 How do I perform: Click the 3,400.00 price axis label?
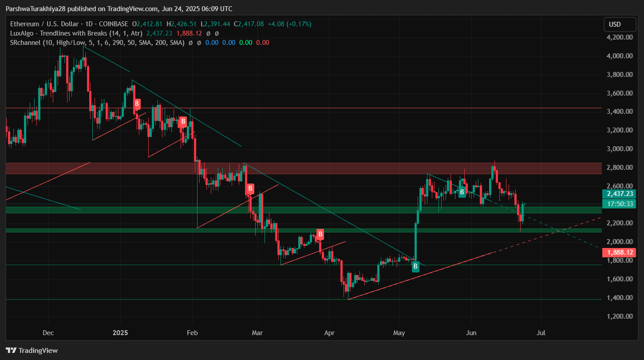coord(619,112)
